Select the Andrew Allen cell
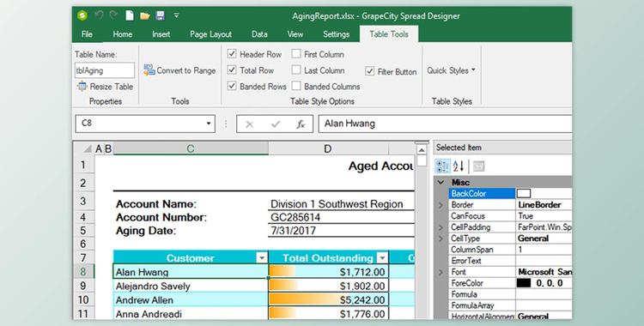The height and width of the screenshot is (326, 644). (191, 299)
